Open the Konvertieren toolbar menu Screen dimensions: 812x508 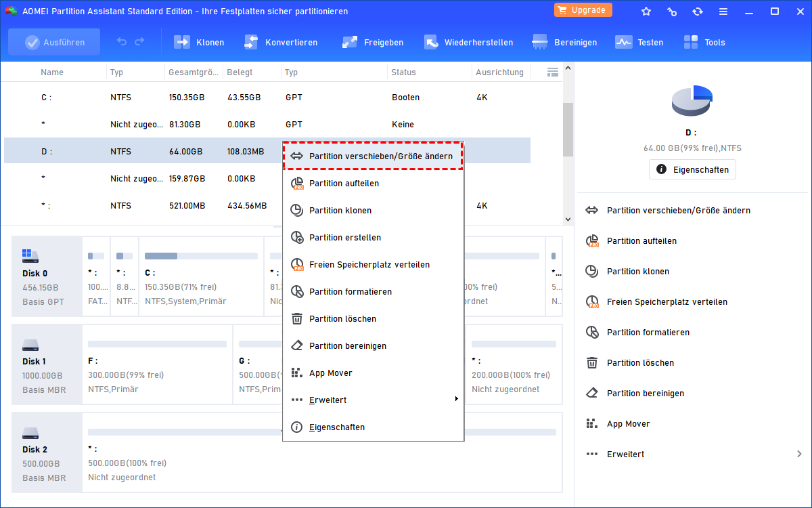pyautogui.click(x=280, y=42)
